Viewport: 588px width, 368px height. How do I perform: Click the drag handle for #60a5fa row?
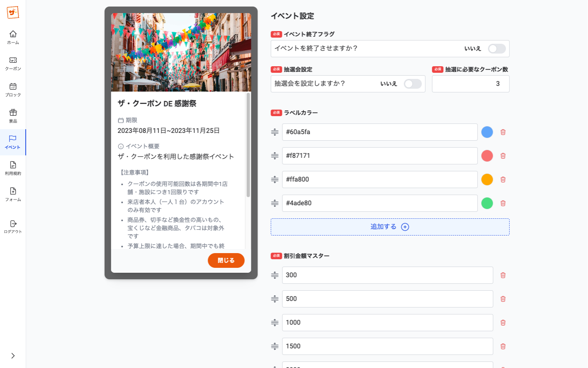(x=275, y=132)
